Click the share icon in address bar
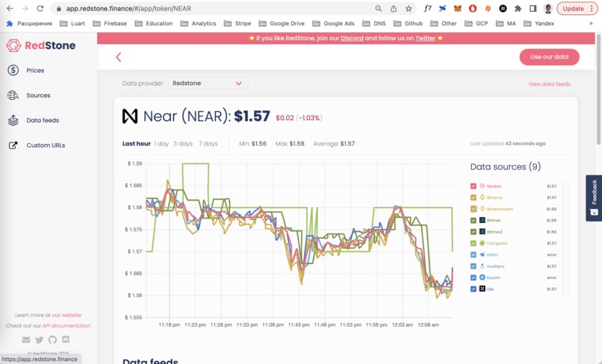The image size is (602, 364). coord(394,8)
